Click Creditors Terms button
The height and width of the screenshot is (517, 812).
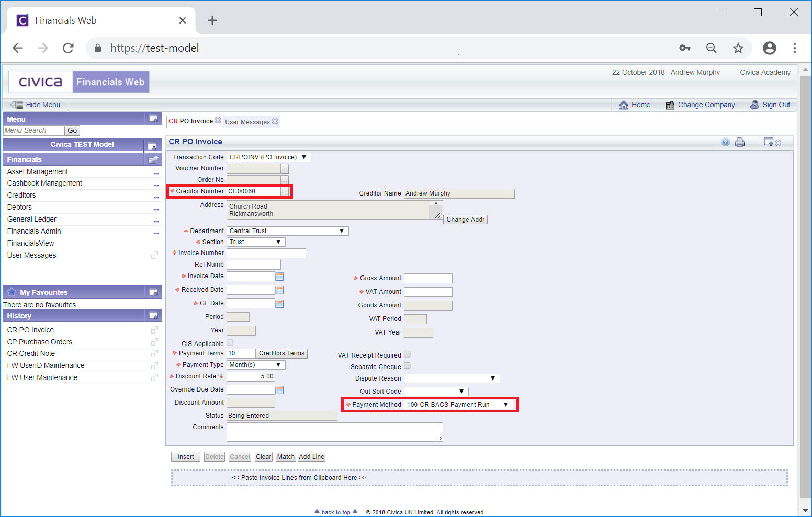point(281,354)
